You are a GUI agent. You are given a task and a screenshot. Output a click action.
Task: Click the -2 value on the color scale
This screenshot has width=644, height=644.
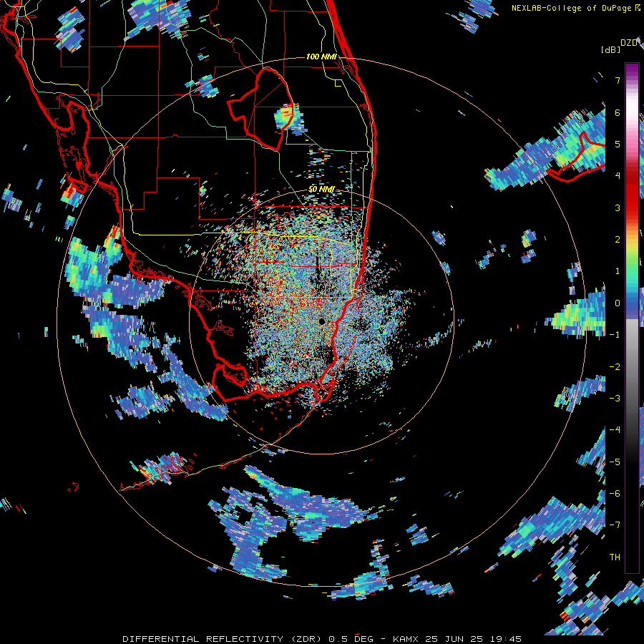click(615, 367)
